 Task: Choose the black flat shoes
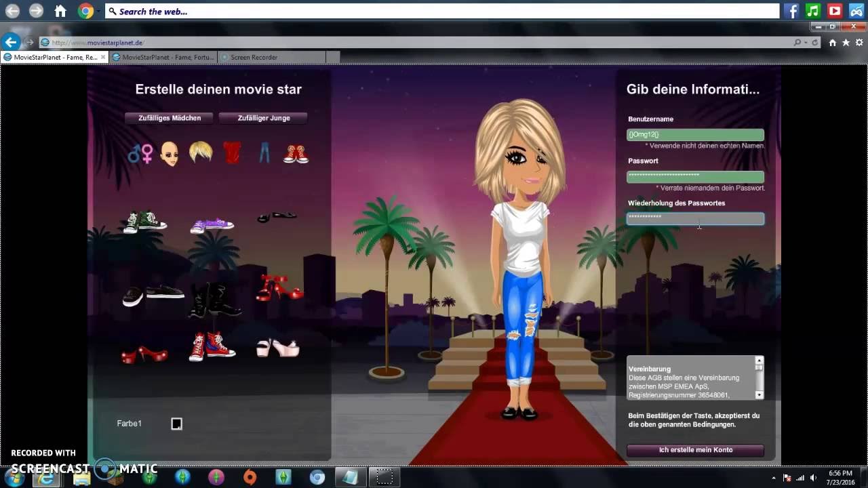[x=277, y=217]
